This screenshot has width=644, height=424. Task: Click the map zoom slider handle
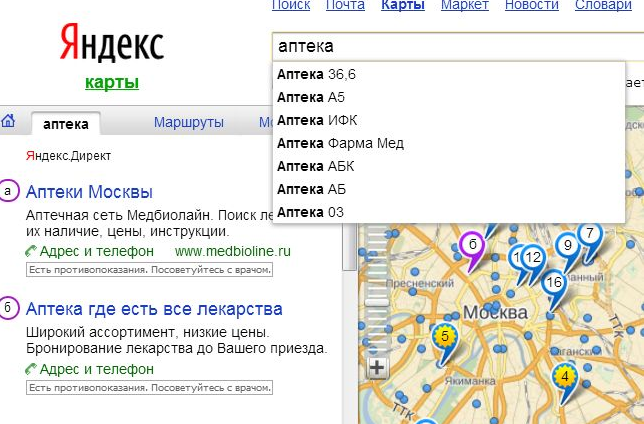point(376,300)
